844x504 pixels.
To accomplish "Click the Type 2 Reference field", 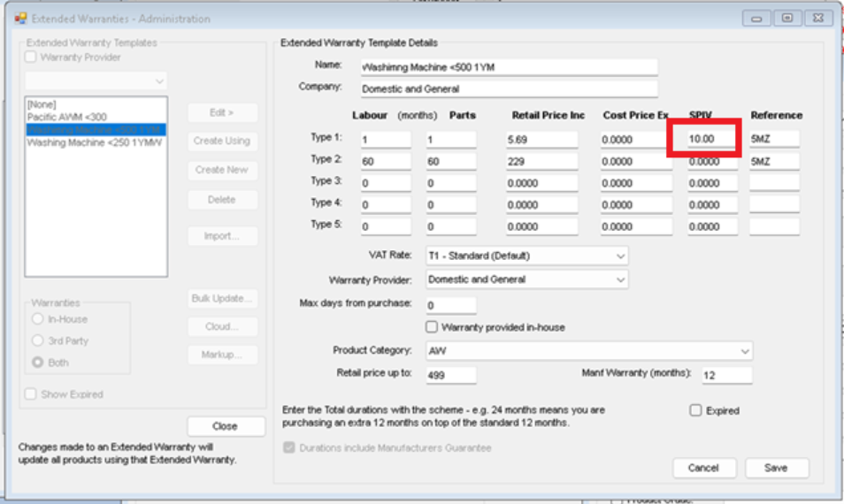I will 774,161.
